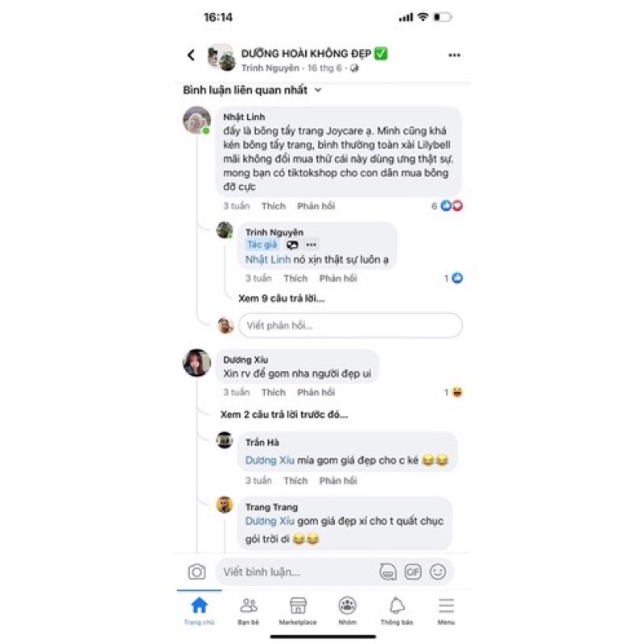Switch to the Bạn bè tab
Viewport: 644px width, 644px height.
(x=249, y=611)
